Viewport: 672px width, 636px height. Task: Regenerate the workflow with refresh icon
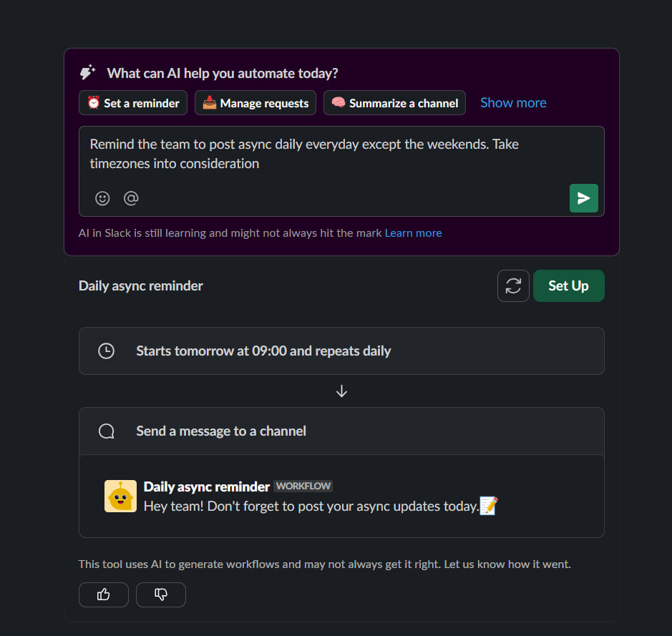[513, 285]
